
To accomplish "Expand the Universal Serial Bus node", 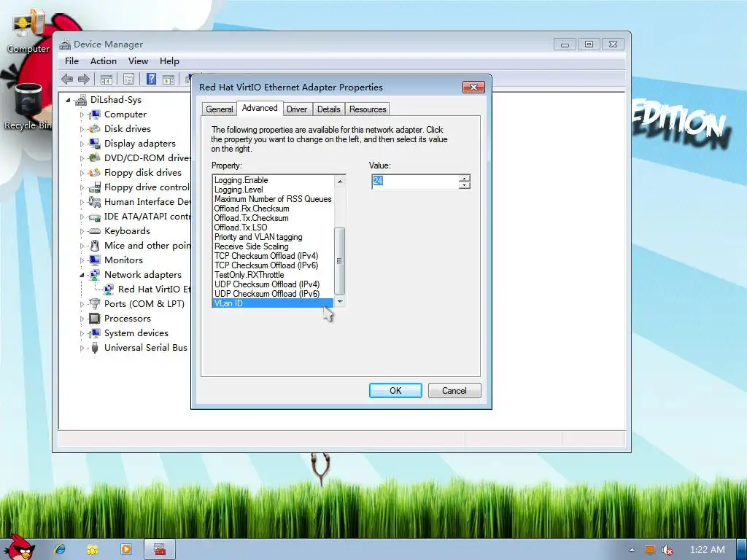I will point(82,348).
